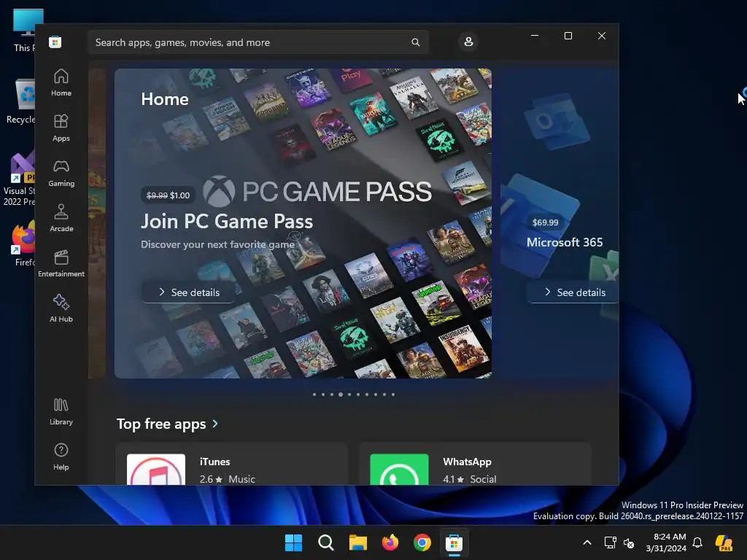
Task: Select the last carousel page dot
Action: point(393,394)
